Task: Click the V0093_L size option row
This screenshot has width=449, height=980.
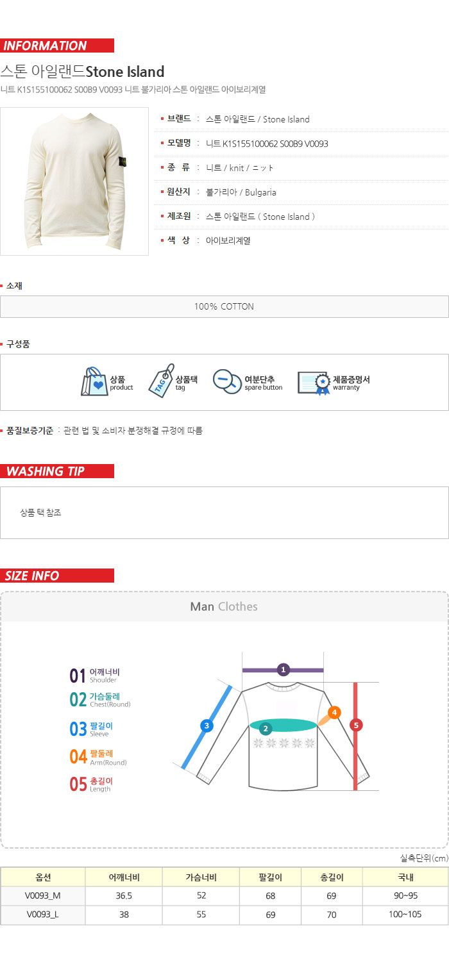Action: (x=224, y=915)
